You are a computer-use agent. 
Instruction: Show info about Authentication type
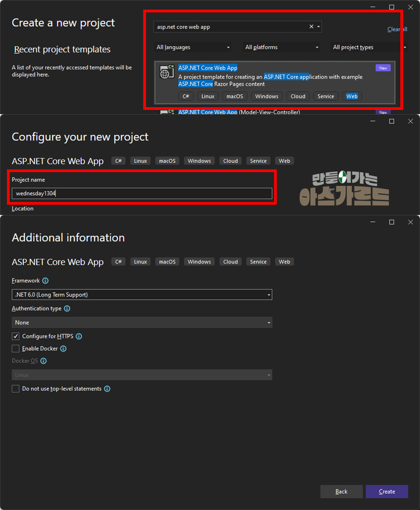(67, 309)
